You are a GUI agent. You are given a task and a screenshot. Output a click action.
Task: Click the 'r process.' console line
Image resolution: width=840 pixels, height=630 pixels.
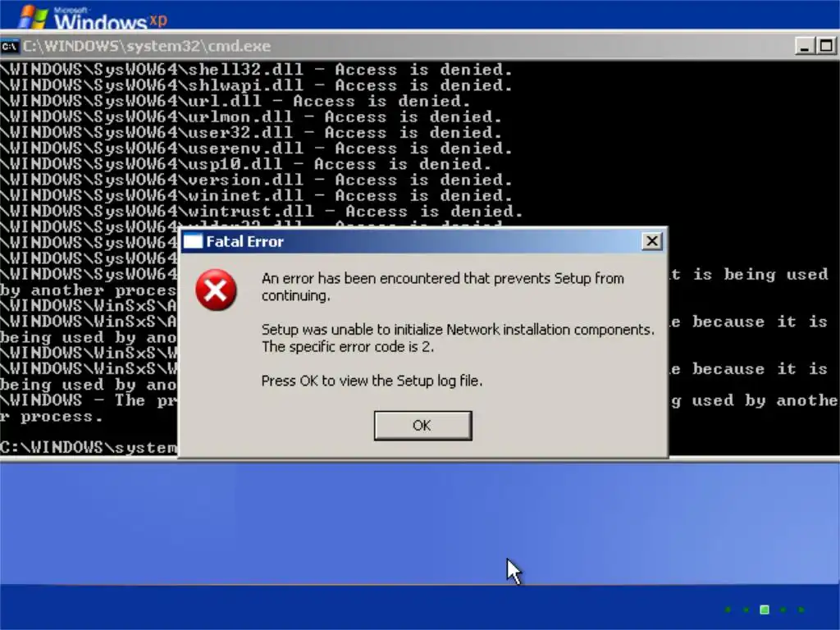(x=51, y=417)
